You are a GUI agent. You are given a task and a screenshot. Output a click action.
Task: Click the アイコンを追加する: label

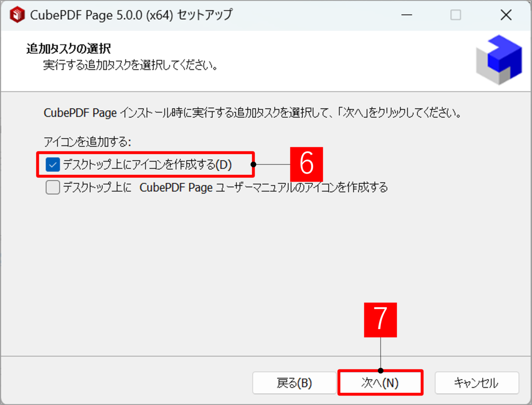[x=87, y=141]
